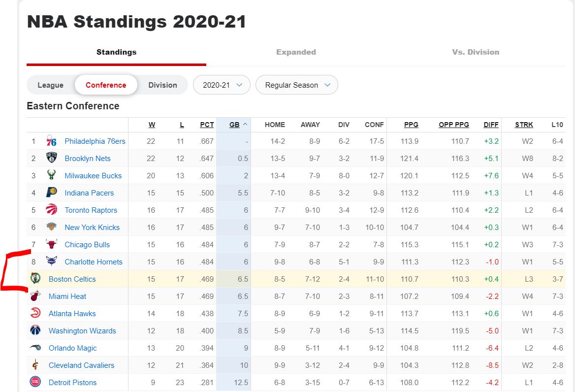Screen dimensions: 575x392
Task: Click the NBA Standings 2020-21 title
Action: [136, 22]
